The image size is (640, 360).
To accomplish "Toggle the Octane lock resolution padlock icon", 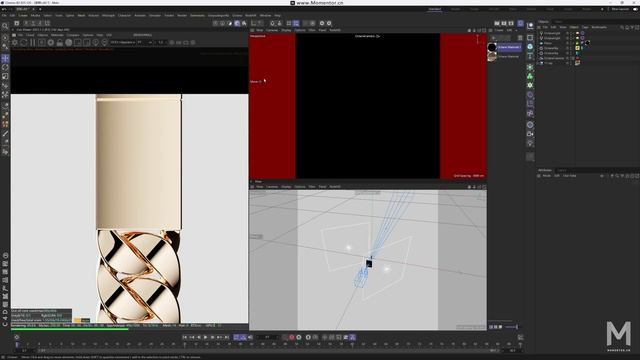I will click(60, 42).
